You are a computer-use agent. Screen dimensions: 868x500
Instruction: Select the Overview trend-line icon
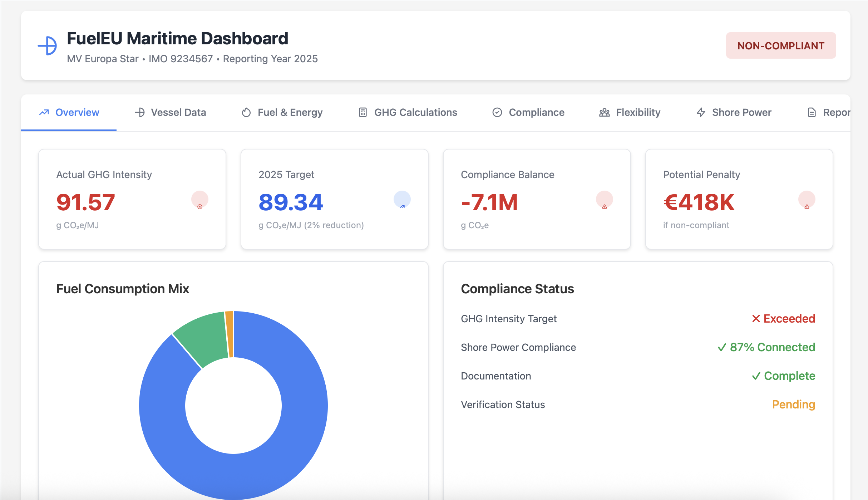[44, 112]
